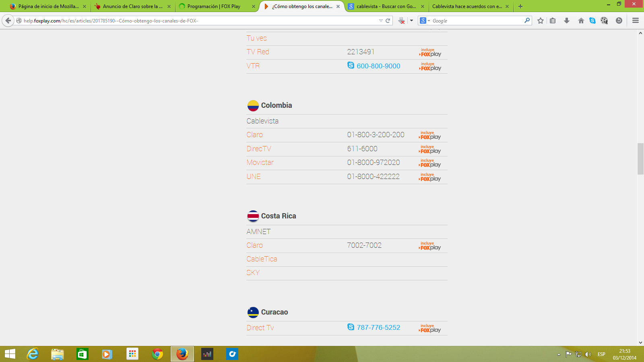644x362 pixels.
Task: Go back to the previous page
Action: tap(8, 21)
